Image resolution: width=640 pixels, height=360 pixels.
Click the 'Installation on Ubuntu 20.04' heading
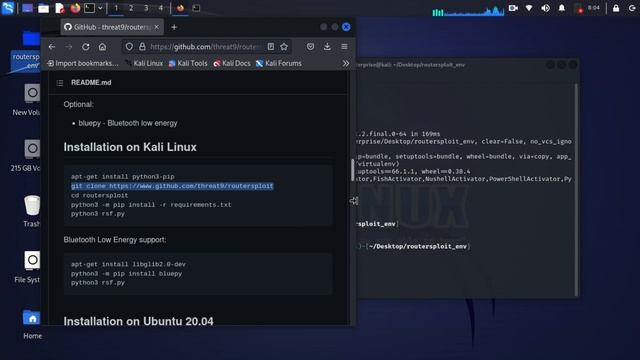coord(138,321)
